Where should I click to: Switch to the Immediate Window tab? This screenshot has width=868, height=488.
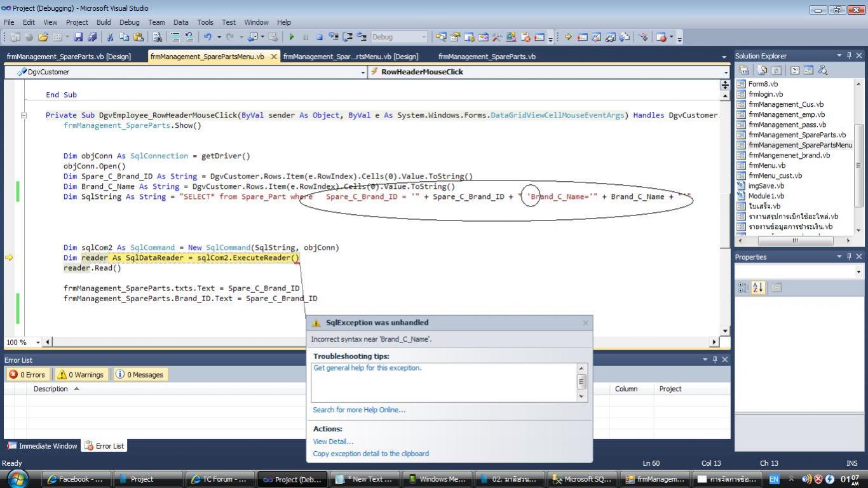point(42,446)
